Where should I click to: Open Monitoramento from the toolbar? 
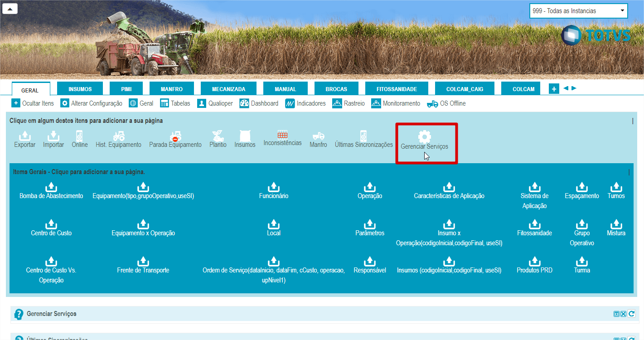pos(396,103)
